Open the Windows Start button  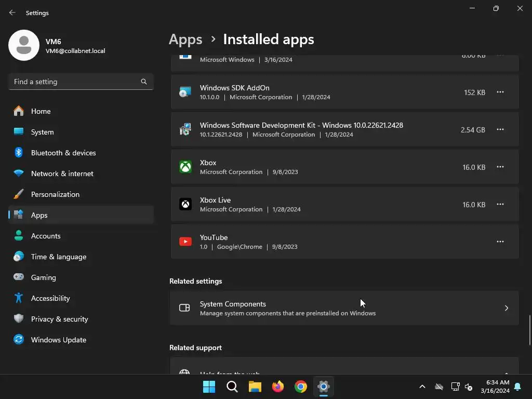pos(209,387)
